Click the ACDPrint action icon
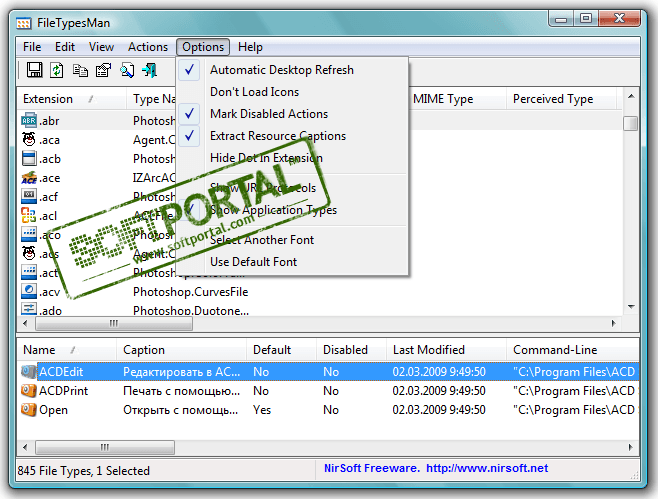 (x=29, y=390)
